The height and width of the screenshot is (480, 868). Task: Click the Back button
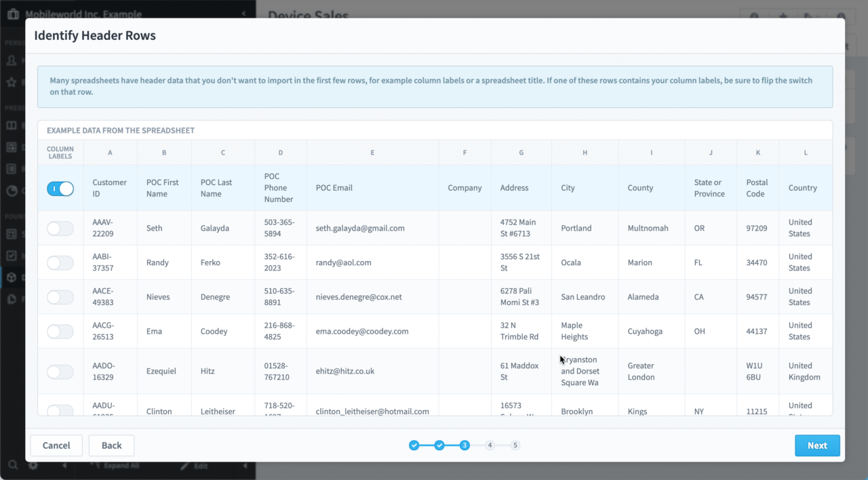(111, 445)
